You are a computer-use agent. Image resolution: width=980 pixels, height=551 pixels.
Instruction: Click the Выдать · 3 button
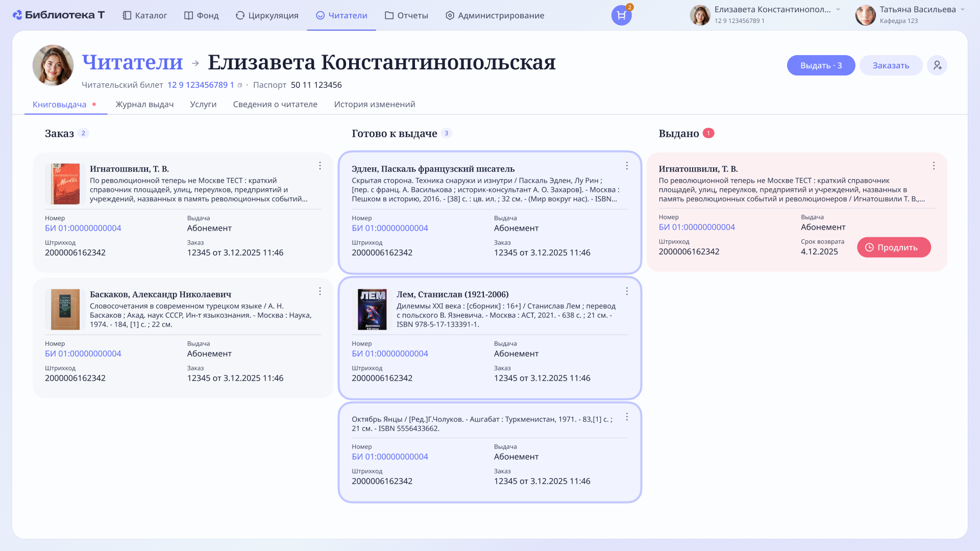(821, 65)
